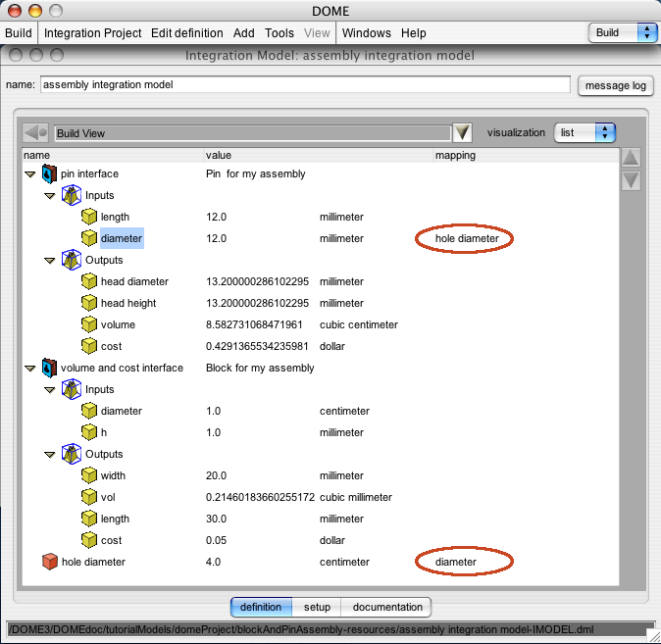661x644 pixels.
Task: Collapse Outputs under volume and cost interface
Action: [x=50, y=455]
